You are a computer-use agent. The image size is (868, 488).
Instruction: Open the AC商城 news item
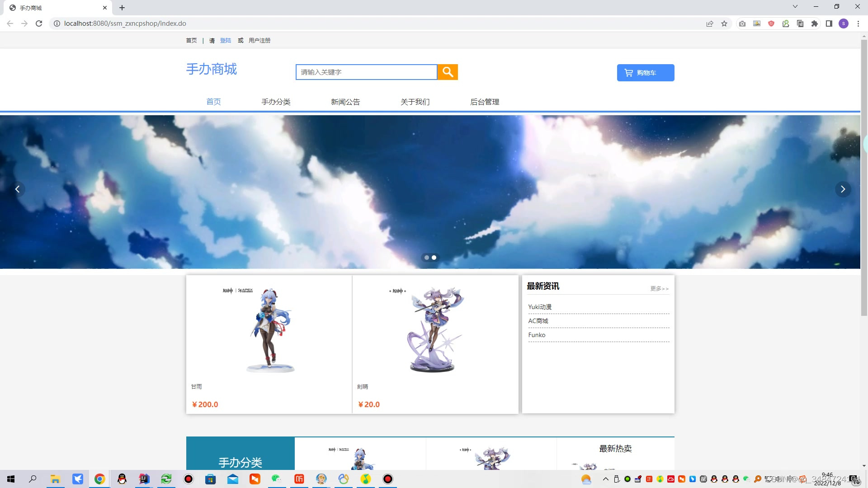pyautogui.click(x=538, y=321)
